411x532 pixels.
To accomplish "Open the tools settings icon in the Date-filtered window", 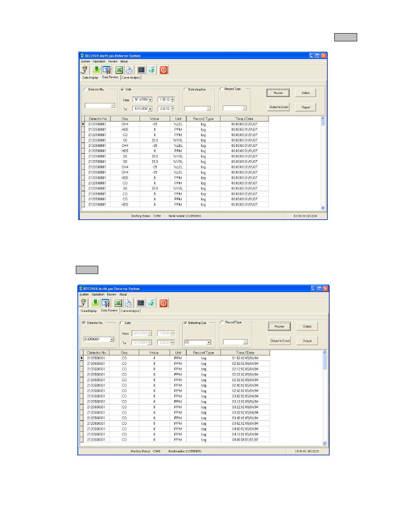I will pos(107,70).
